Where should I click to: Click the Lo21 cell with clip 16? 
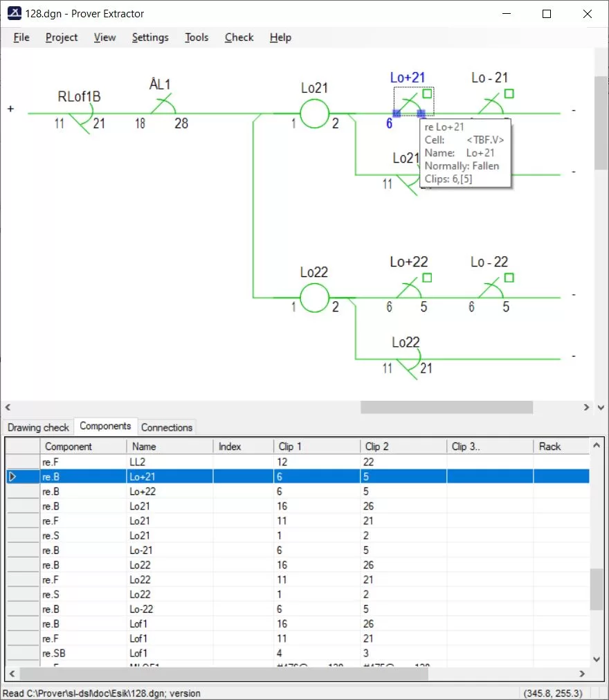170,506
